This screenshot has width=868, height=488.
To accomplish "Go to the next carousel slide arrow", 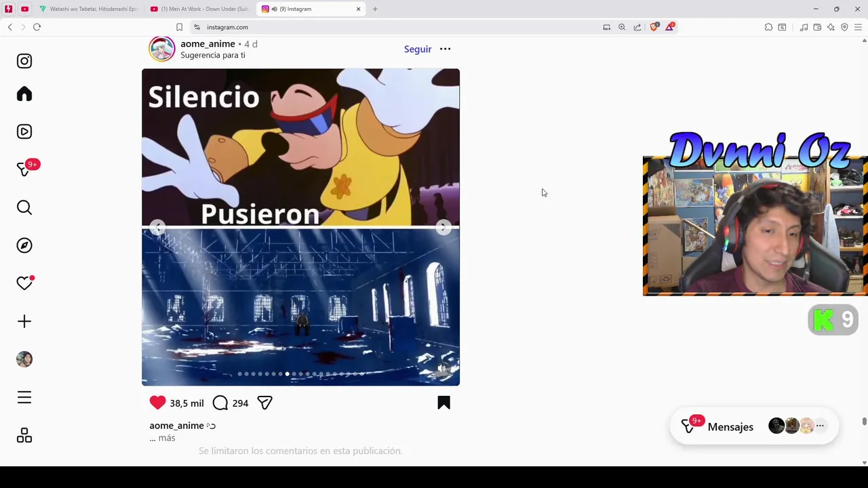I will [443, 228].
